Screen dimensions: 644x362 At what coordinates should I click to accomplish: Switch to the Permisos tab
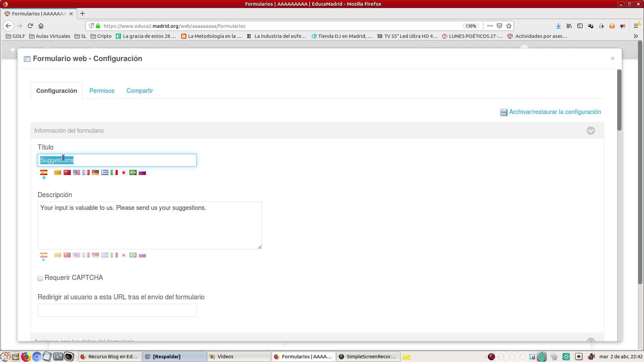[x=102, y=91]
